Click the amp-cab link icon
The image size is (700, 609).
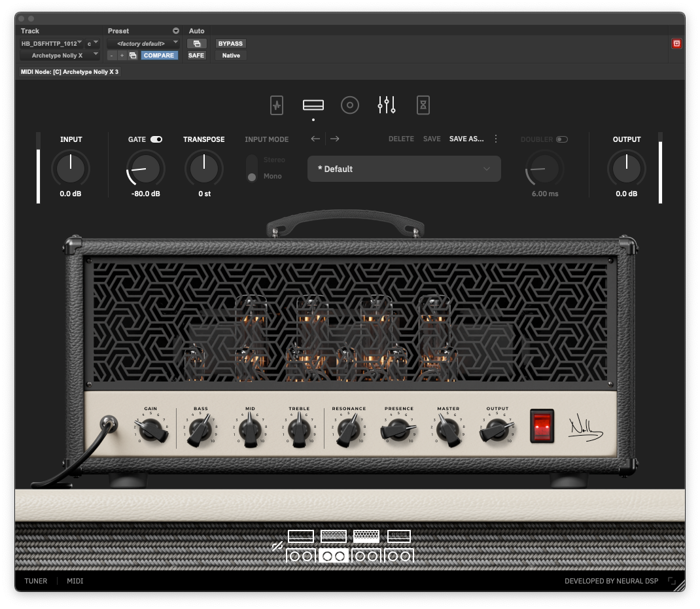277,546
